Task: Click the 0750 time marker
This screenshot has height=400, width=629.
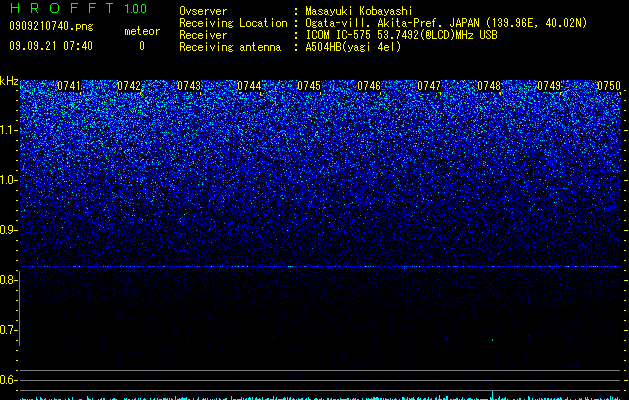Action: point(609,86)
